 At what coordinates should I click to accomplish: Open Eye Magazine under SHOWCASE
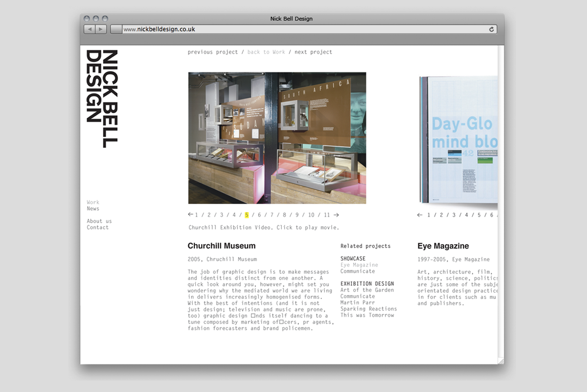(x=359, y=265)
